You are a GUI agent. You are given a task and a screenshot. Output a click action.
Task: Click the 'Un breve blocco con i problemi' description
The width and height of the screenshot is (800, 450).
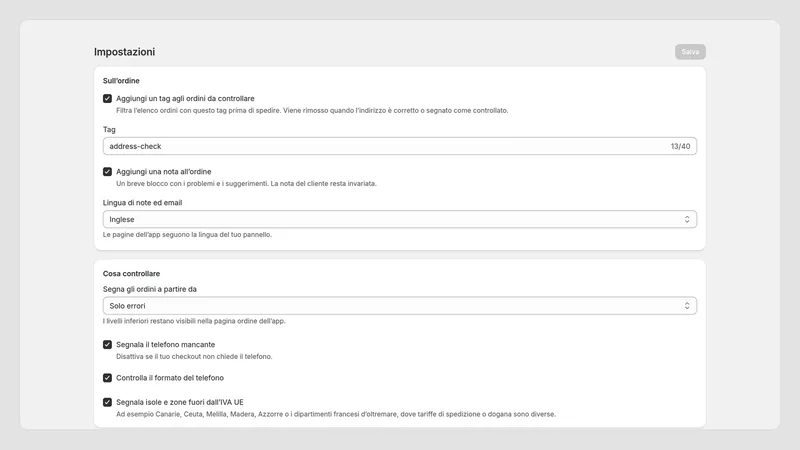click(246, 183)
